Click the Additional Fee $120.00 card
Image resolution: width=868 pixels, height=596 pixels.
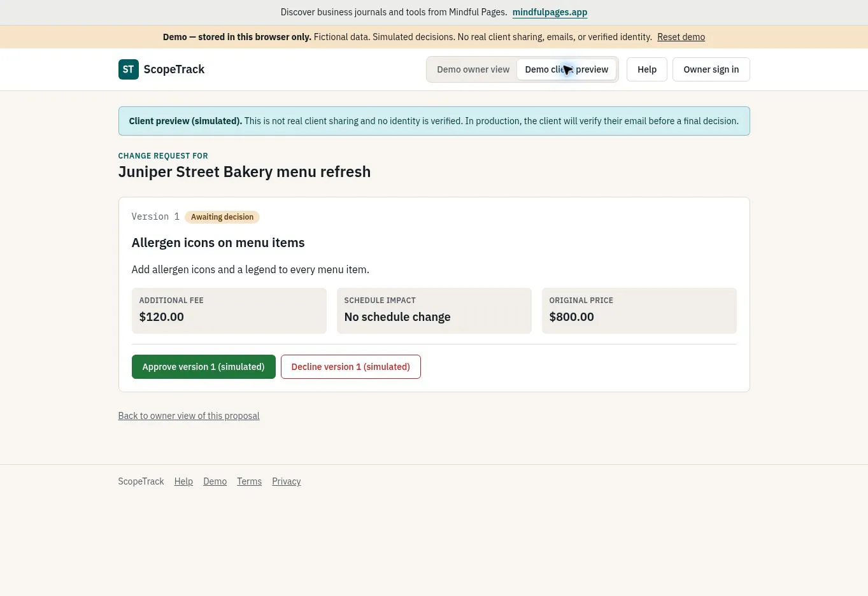pyautogui.click(x=229, y=311)
